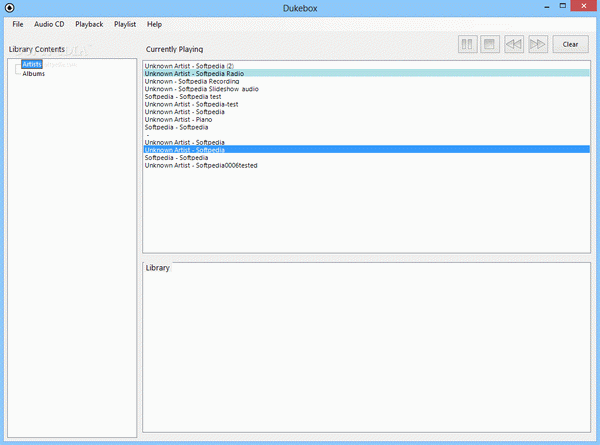600x445 pixels.
Task: Close the Dukebox window
Action: pyautogui.click(x=584, y=6)
